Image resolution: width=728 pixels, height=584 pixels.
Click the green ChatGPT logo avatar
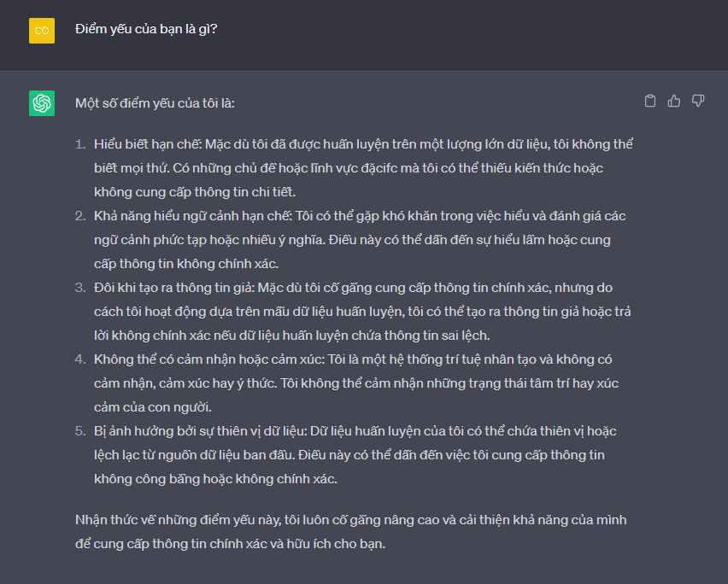point(42,102)
